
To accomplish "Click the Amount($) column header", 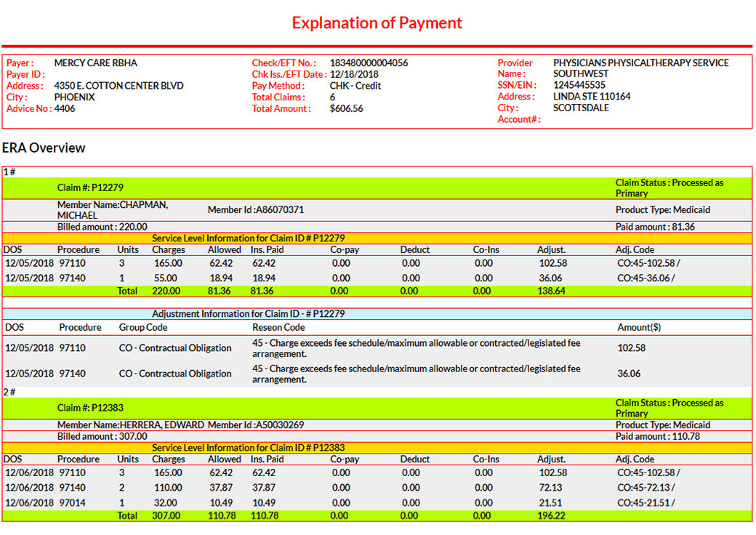I will tap(639, 327).
